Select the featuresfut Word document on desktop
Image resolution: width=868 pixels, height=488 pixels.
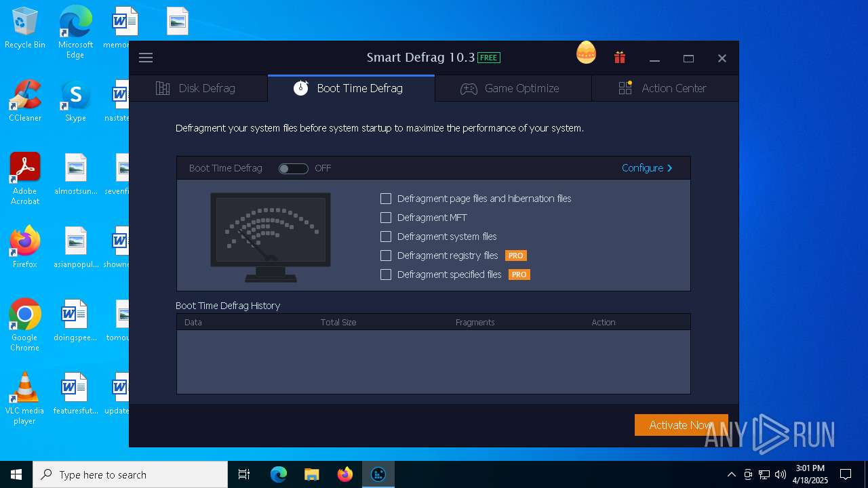[75, 394]
